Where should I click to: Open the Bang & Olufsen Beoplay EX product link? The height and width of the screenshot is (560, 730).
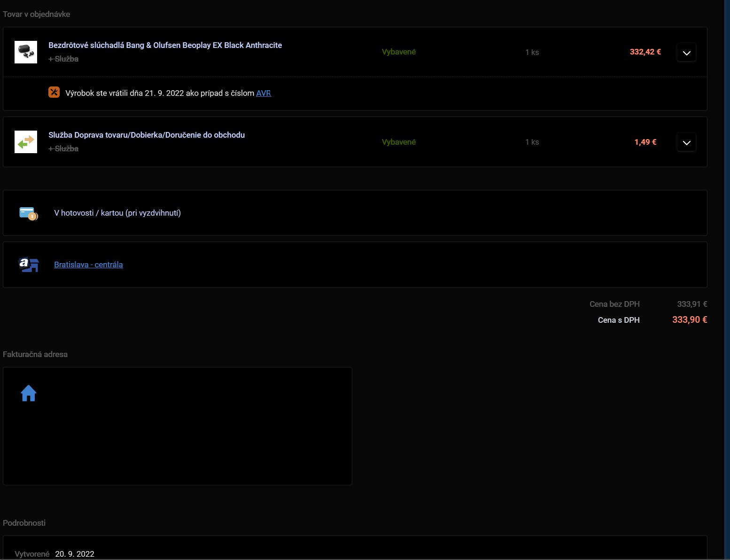[x=165, y=45]
